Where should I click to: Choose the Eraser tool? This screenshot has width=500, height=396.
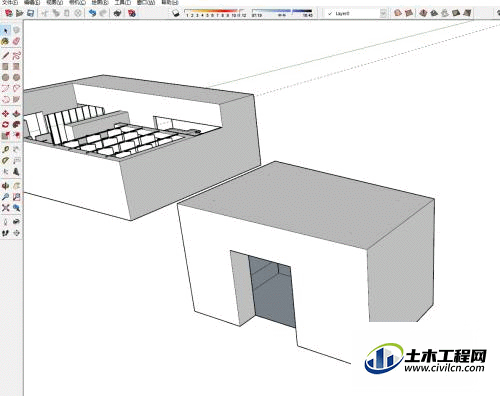tap(16, 41)
